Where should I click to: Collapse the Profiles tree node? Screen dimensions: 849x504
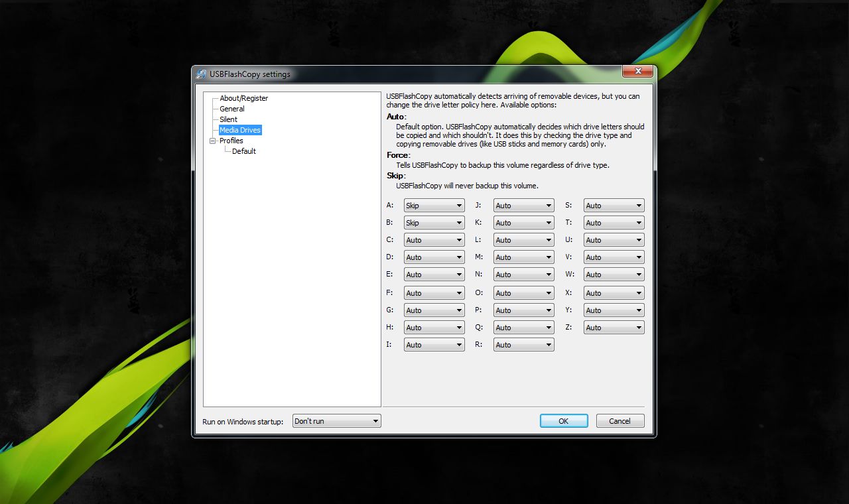click(x=212, y=141)
